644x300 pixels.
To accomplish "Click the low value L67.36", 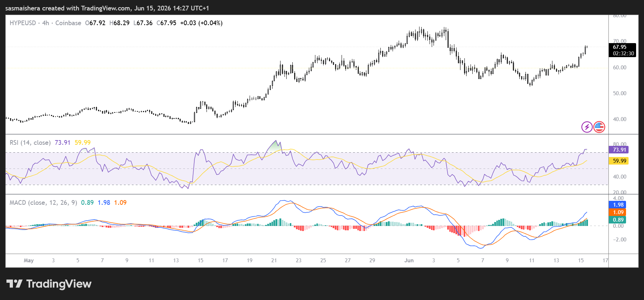I will [x=143, y=23].
